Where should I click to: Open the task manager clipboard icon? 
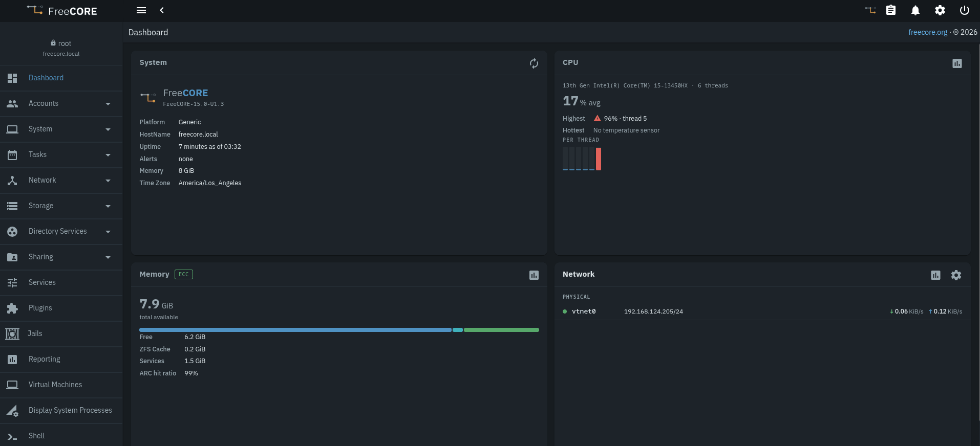tap(891, 10)
